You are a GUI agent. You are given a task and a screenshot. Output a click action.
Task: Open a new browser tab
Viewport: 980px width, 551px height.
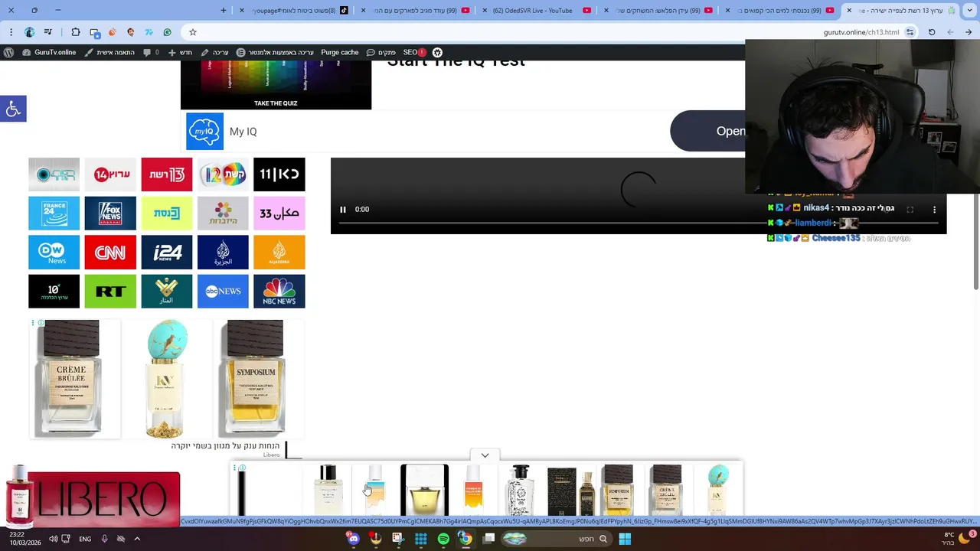click(224, 10)
